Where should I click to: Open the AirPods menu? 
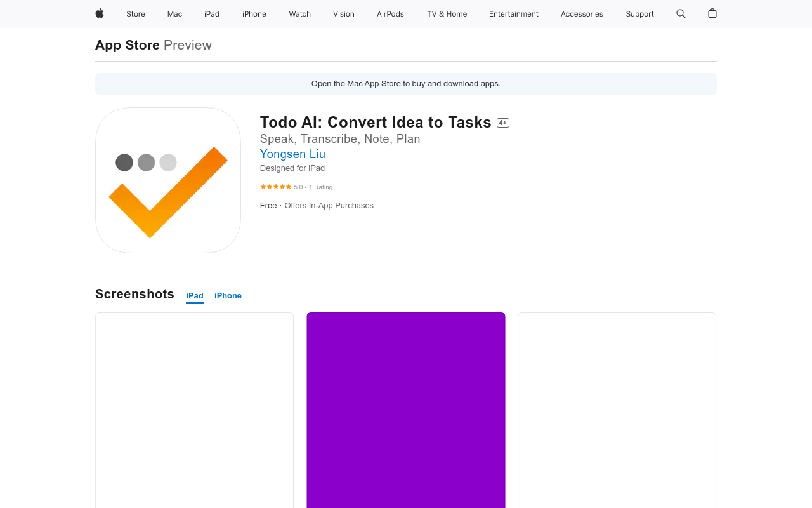tap(390, 14)
